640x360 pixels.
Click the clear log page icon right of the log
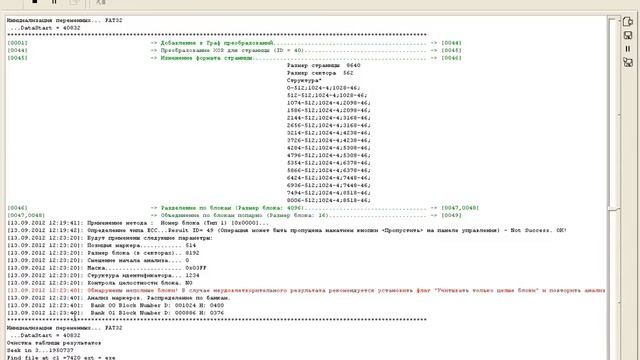coord(628,22)
